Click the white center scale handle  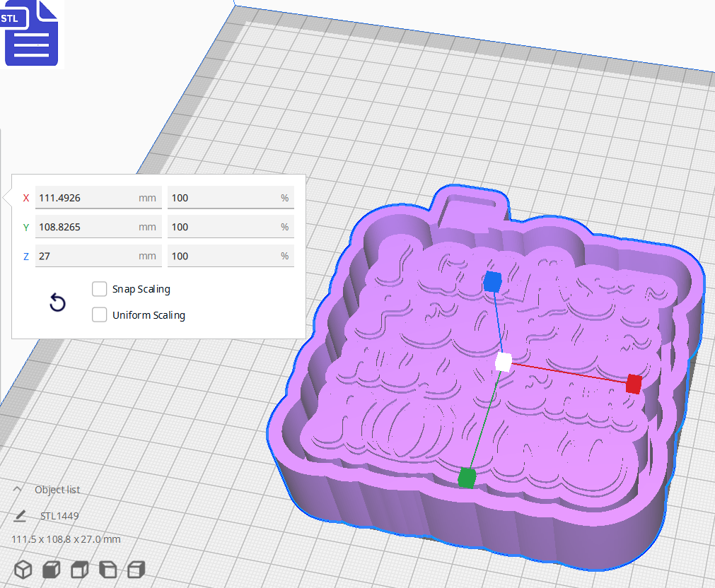point(504,362)
